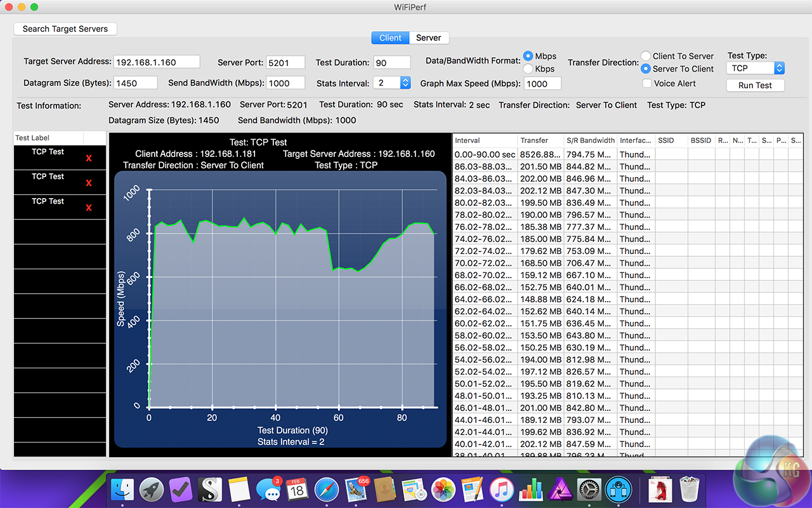812x508 pixels.
Task: Launch Safari from the dock
Action: pos(327,490)
